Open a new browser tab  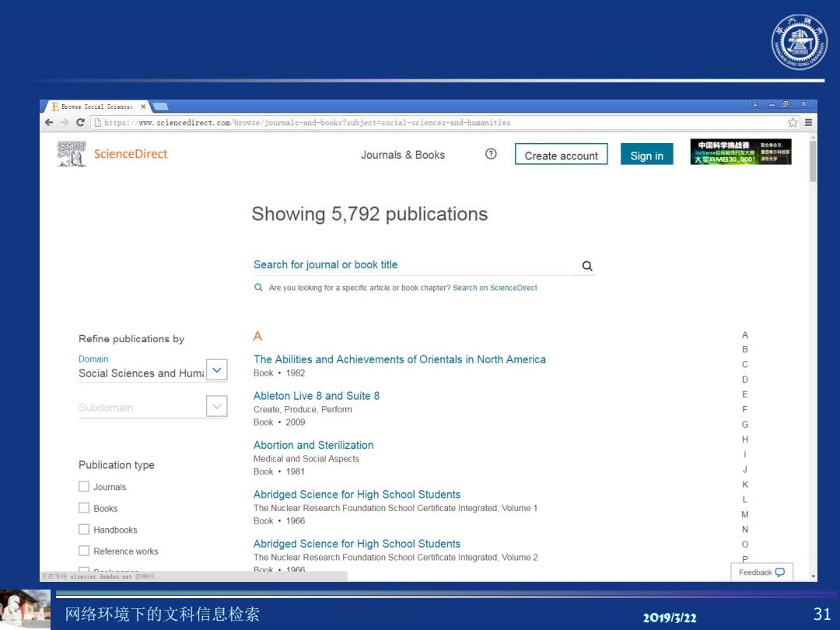(161, 107)
